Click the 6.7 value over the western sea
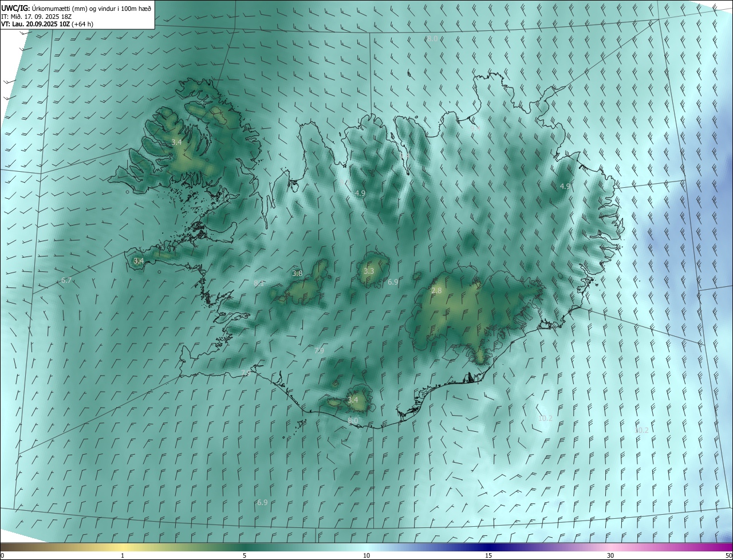 66,281
